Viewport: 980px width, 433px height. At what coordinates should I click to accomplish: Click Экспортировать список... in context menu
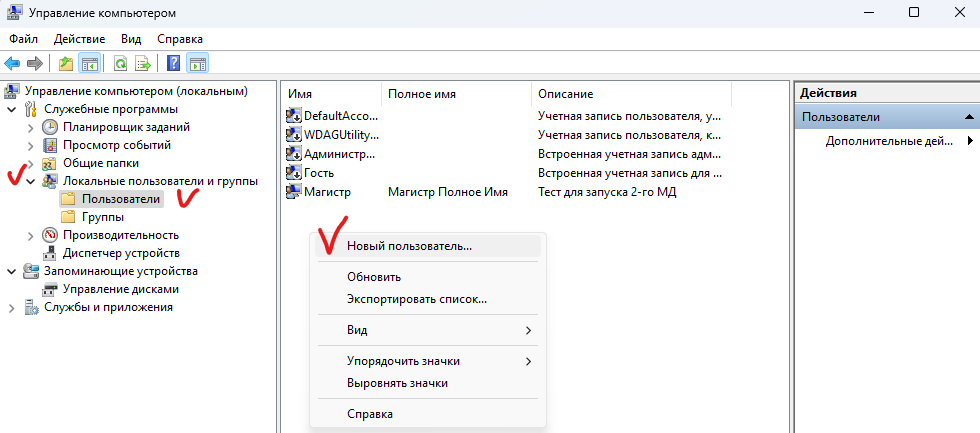(x=416, y=299)
